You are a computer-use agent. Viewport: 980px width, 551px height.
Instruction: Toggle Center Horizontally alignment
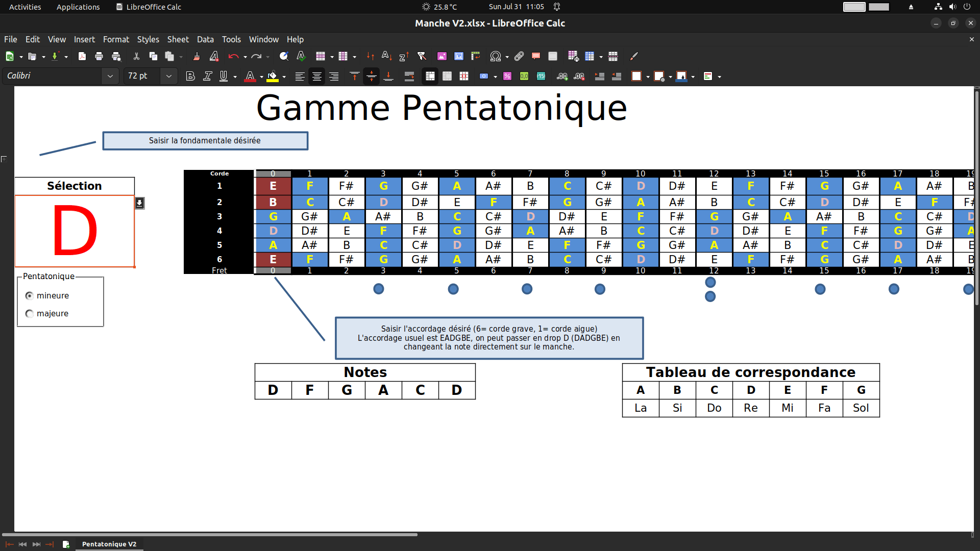pyautogui.click(x=316, y=77)
